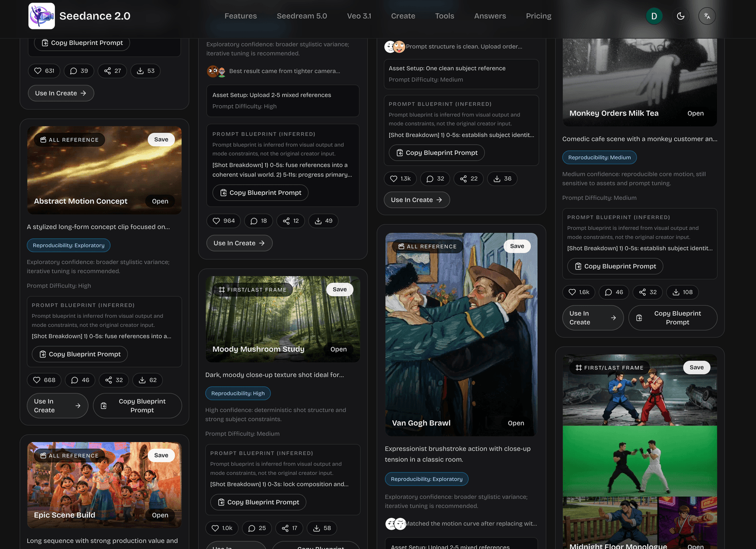
Task: Like the post showing 964 likes
Action: [x=224, y=221]
